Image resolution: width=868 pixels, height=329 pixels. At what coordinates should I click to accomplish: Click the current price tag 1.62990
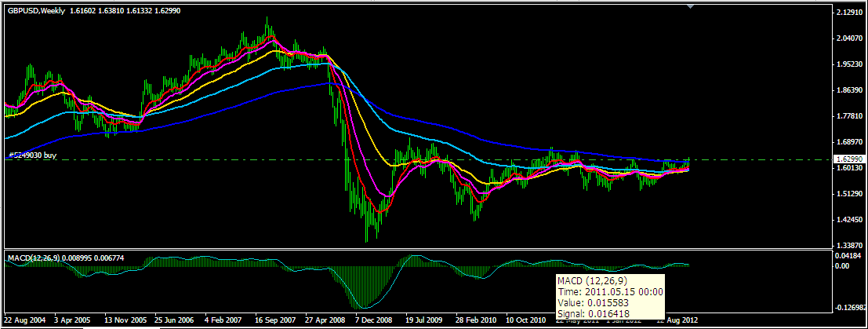(850, 159)
